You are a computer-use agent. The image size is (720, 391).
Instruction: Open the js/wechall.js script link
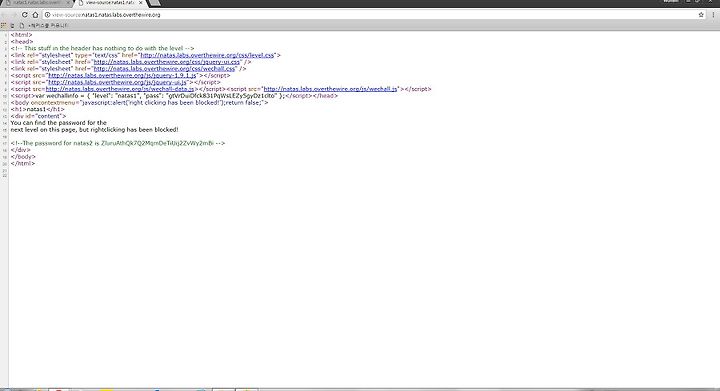(330, 89)
